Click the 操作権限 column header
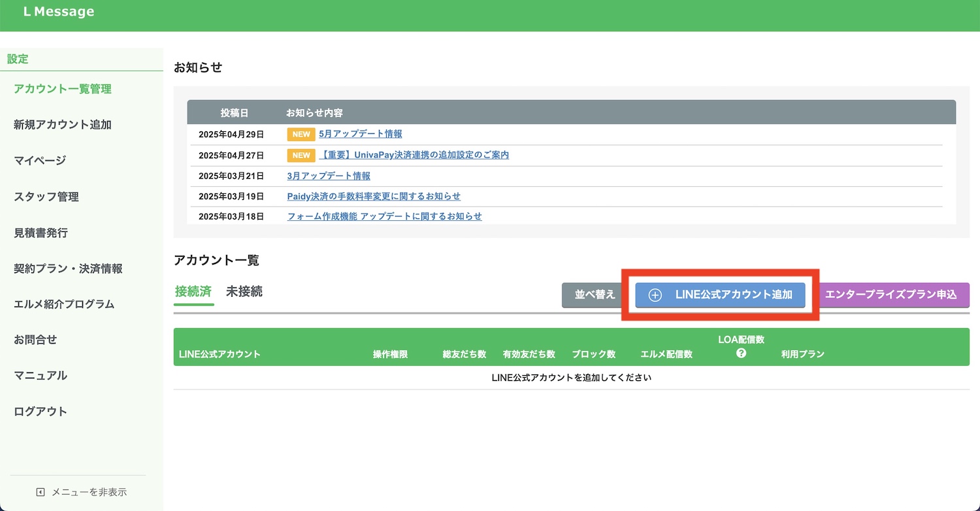This screenshot has width=980, height=511. 390,354
